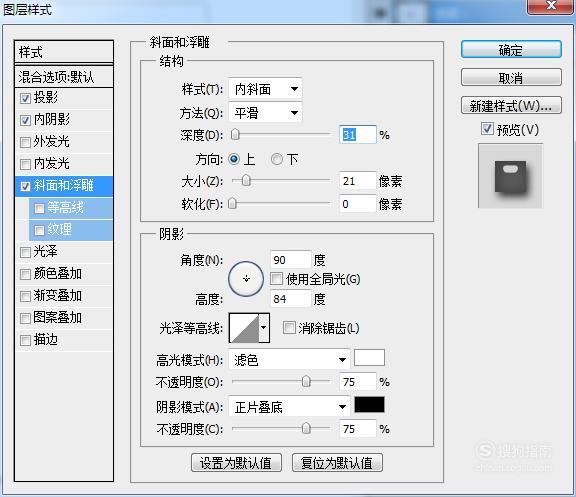This screenshot has width=576, height=497.
Task: Click the white highlight color swatch
Action: [x=369, y=357]
